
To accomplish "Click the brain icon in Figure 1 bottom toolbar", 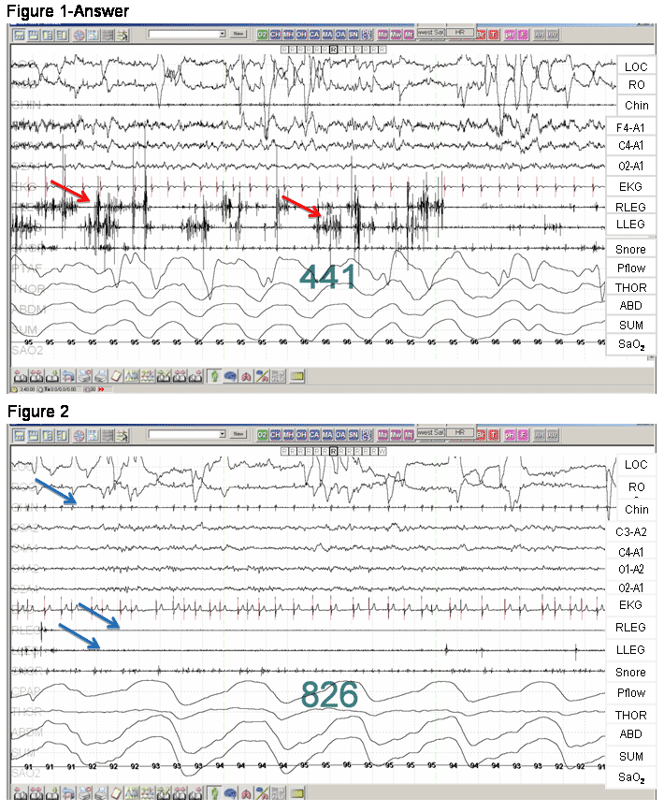I will click(x=230, y=375).
